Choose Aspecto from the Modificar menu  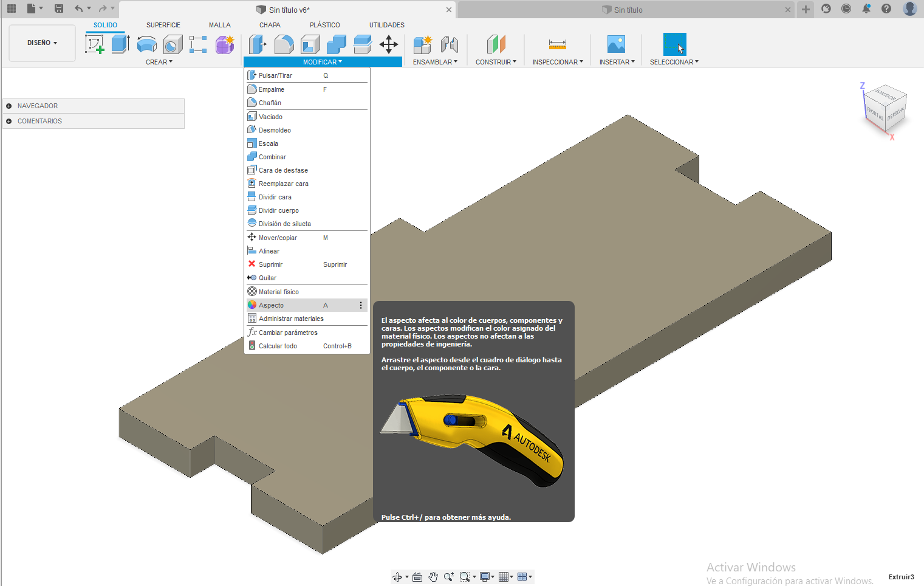click(x=307, y=305)
